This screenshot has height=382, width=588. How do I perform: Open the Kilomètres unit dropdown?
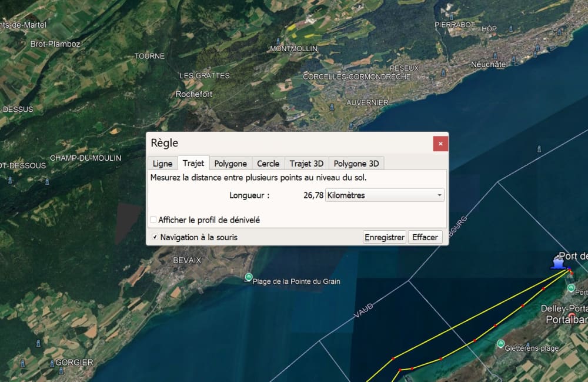(385, 195)
